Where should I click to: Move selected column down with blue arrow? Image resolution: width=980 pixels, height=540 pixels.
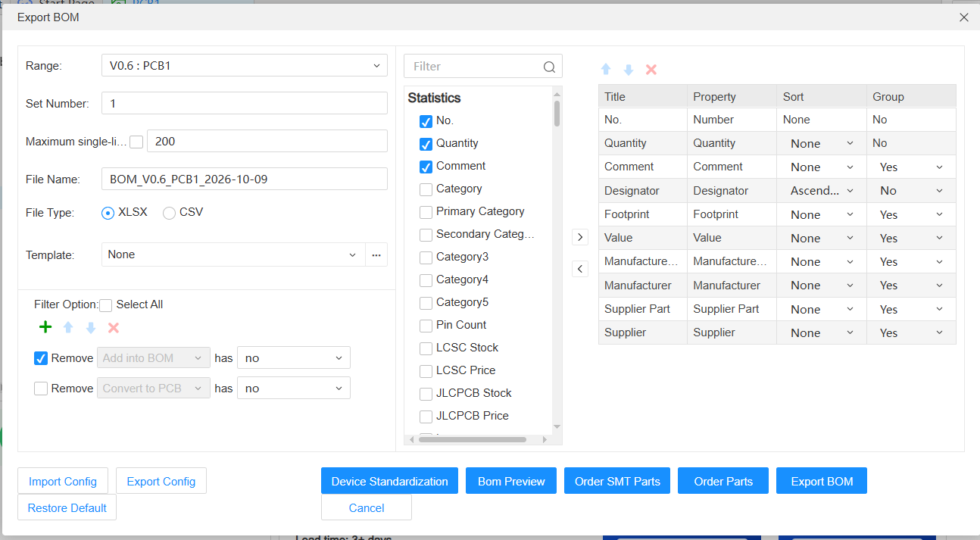[x=629, y=70]
